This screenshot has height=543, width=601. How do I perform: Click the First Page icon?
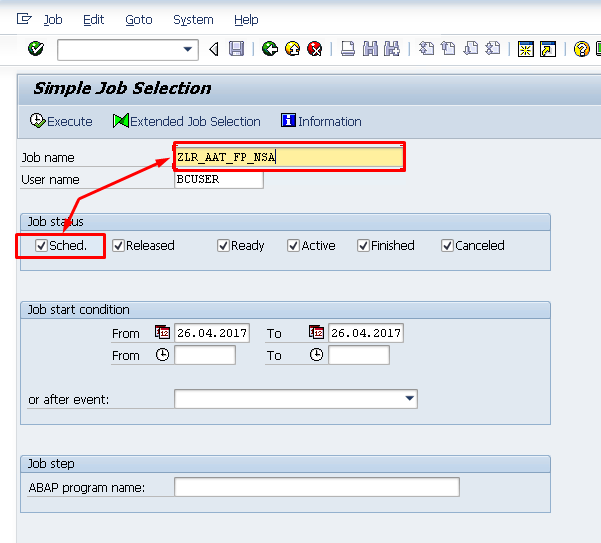click(426, 49)
